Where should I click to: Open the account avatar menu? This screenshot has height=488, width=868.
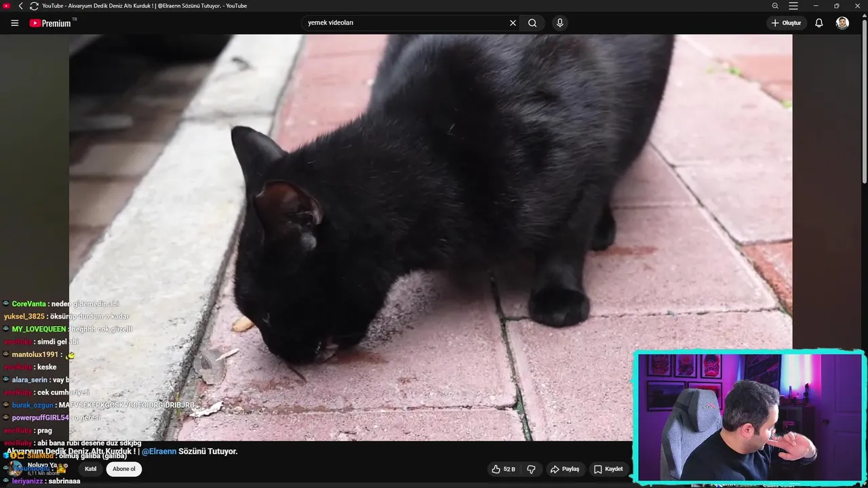842,23
